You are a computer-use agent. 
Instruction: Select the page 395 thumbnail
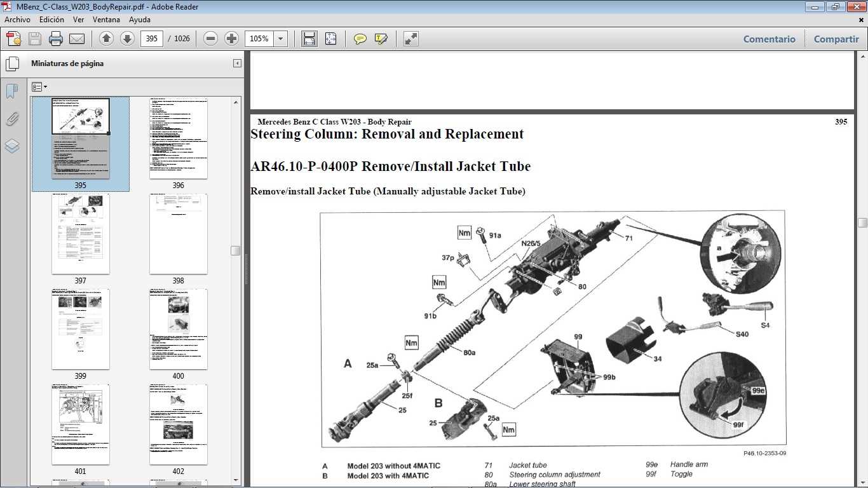(x=81, y=139)
